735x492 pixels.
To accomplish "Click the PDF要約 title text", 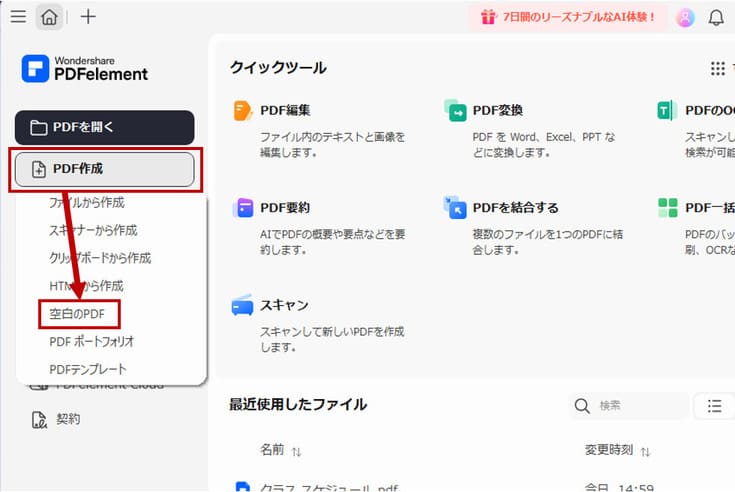I will point(285,208).
